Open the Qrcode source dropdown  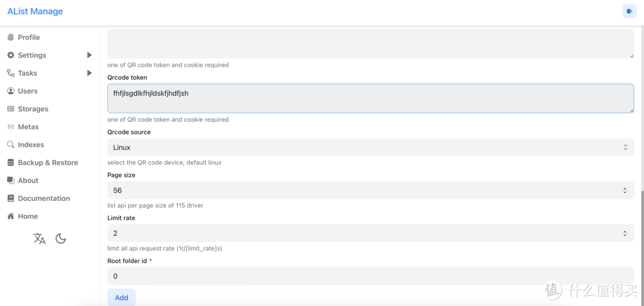370,147
